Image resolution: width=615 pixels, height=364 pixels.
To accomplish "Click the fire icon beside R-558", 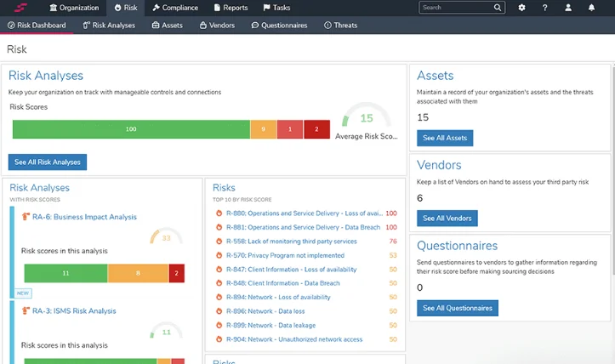I will (x=219, y=242).
